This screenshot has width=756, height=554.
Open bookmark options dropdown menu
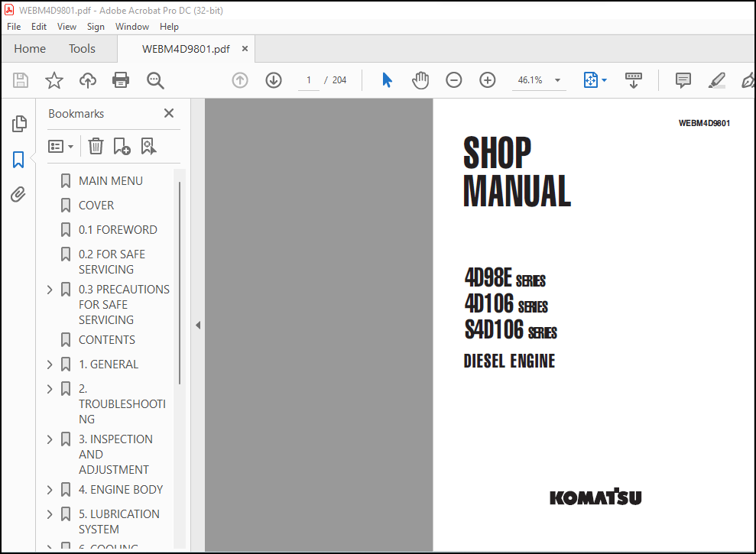[x=60, y=146]
